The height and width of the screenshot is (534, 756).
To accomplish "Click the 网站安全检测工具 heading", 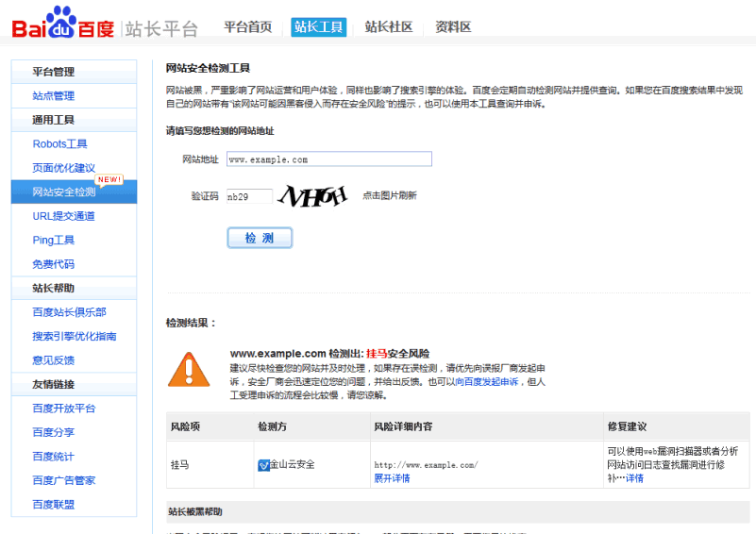I will point(208,69).
